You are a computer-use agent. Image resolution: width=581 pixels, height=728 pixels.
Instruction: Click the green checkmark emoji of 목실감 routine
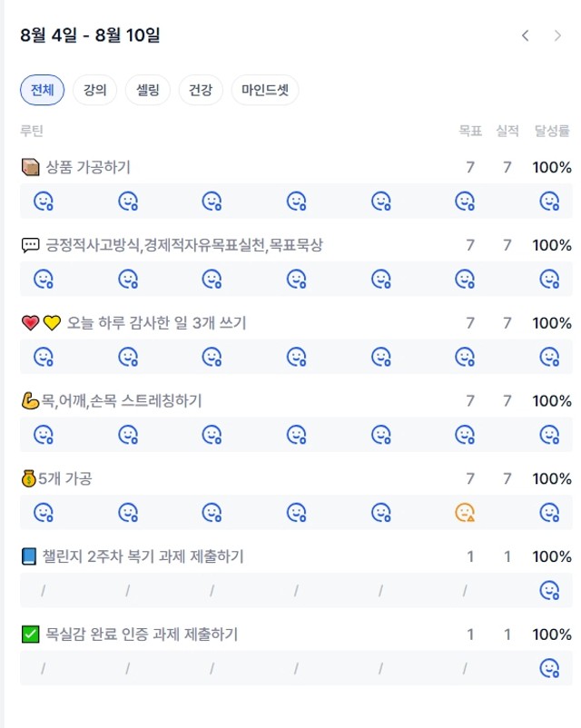click(x=31, y=635)
